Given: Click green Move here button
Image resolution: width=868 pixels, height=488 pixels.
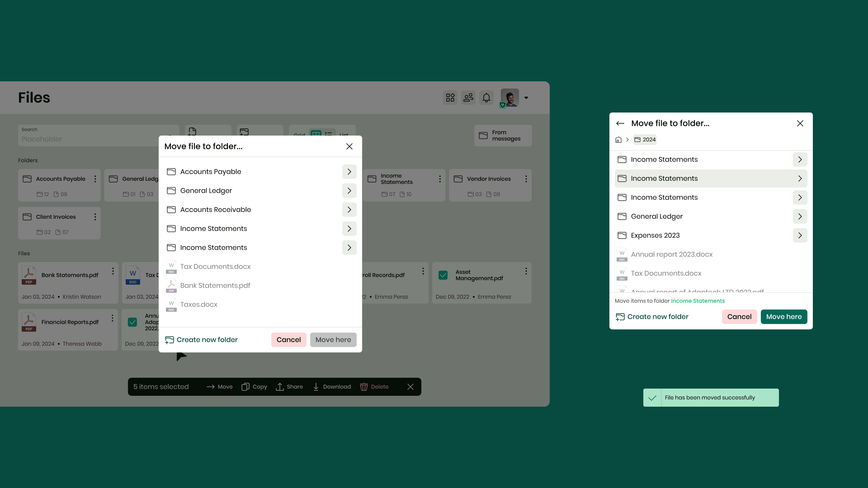Looking at the screenshot, I should (x=783, y=317).
